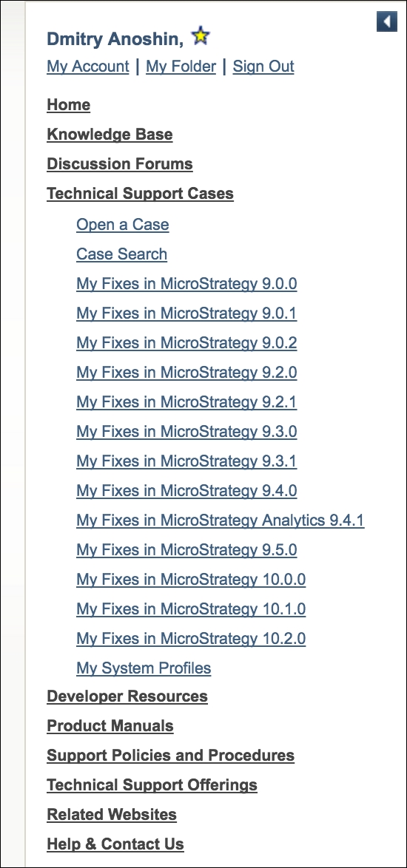Collapse the Technical Support Cases section
The image size is (407, 868).
(x=140, y=194)
